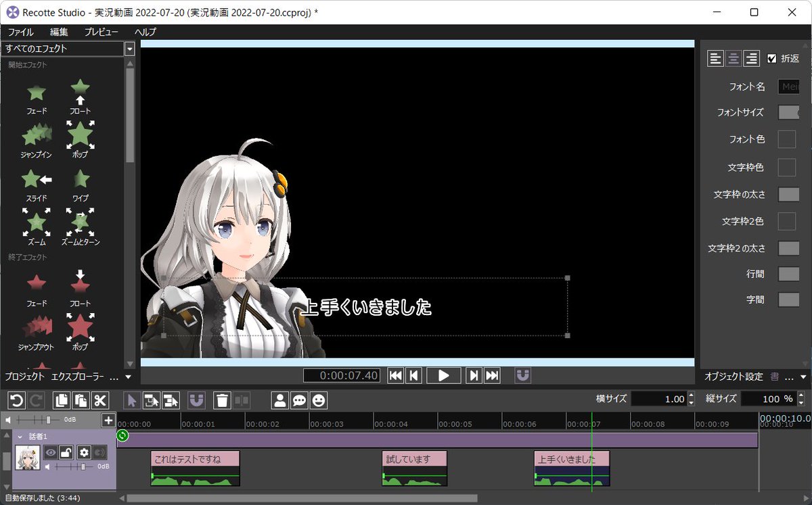Viewport: 812px width, 505px height.
Task: Switch to the エクスプローラー tab
Action: click(78, 377)
